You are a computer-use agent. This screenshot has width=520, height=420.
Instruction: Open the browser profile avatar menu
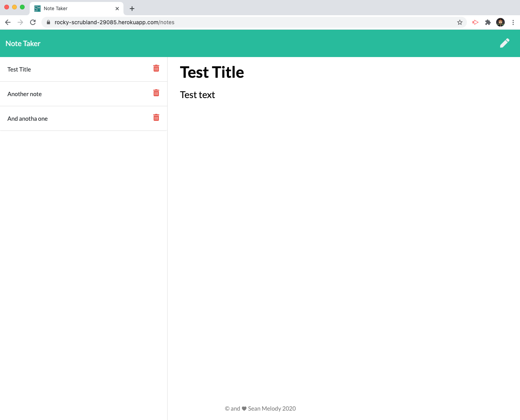tap(500, 22)
